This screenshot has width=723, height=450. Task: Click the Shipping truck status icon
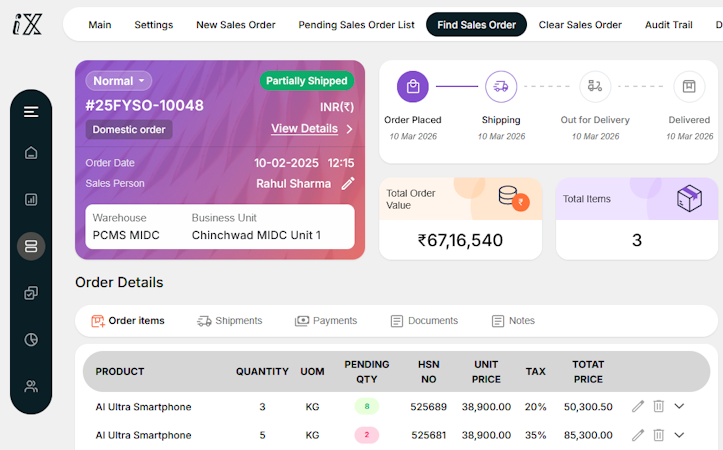point(501,87)
